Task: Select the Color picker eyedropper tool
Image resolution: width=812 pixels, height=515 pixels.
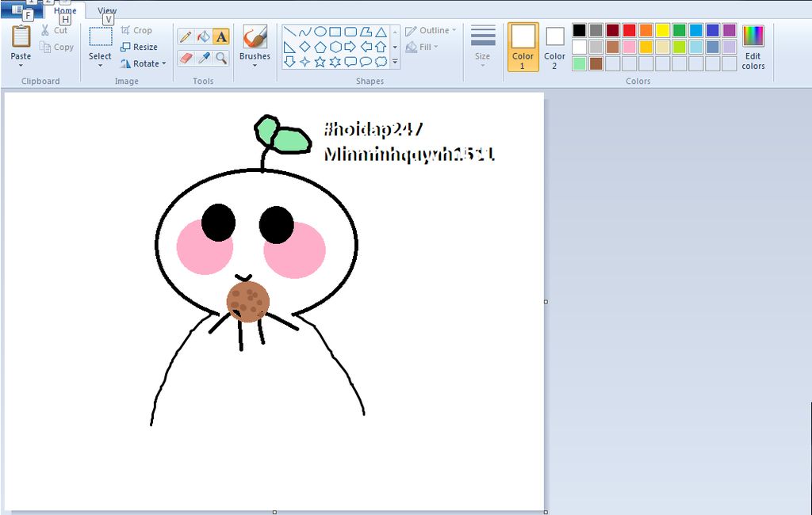Action: [x=204, y=58]
